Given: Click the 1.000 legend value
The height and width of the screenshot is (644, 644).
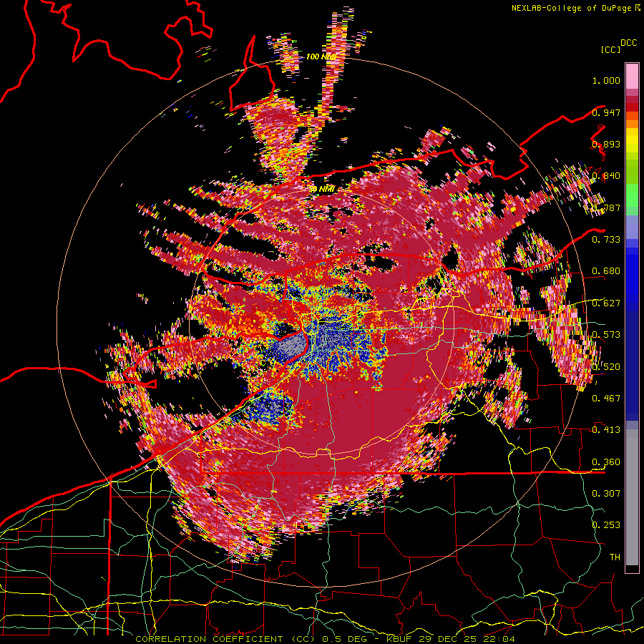Looking at the screenshot, I should point(606,80).
